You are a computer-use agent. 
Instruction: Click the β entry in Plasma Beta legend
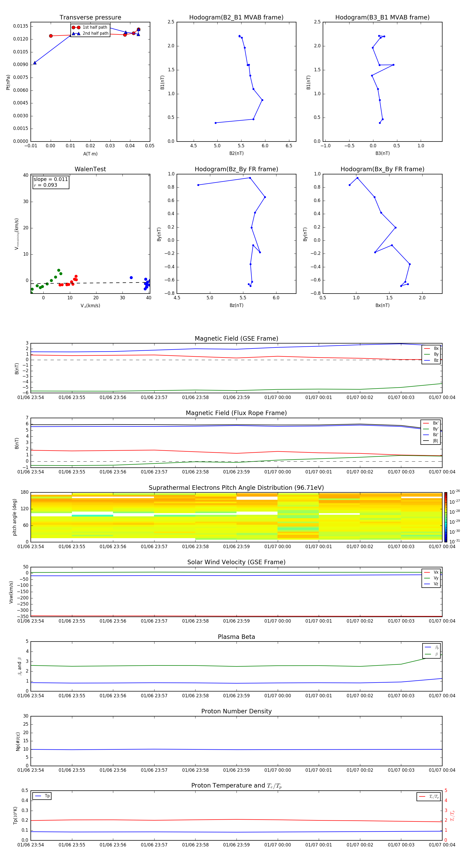point(431,654)
